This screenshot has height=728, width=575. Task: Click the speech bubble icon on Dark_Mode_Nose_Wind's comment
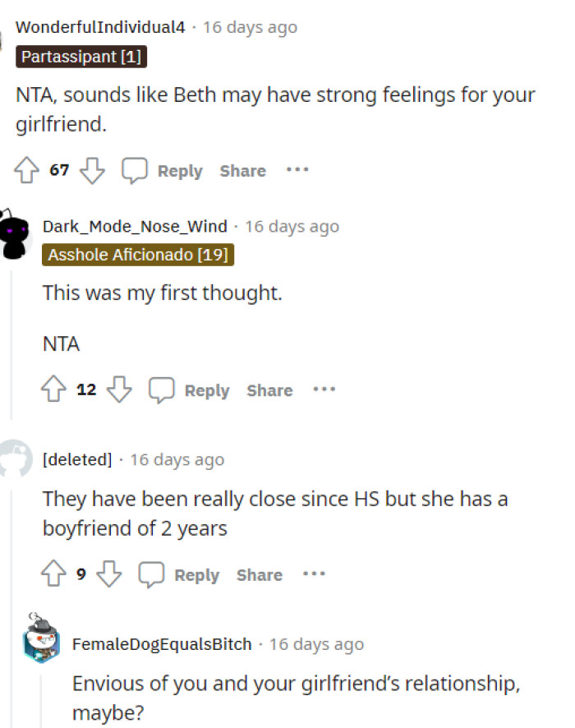click(x=163, y=390)
